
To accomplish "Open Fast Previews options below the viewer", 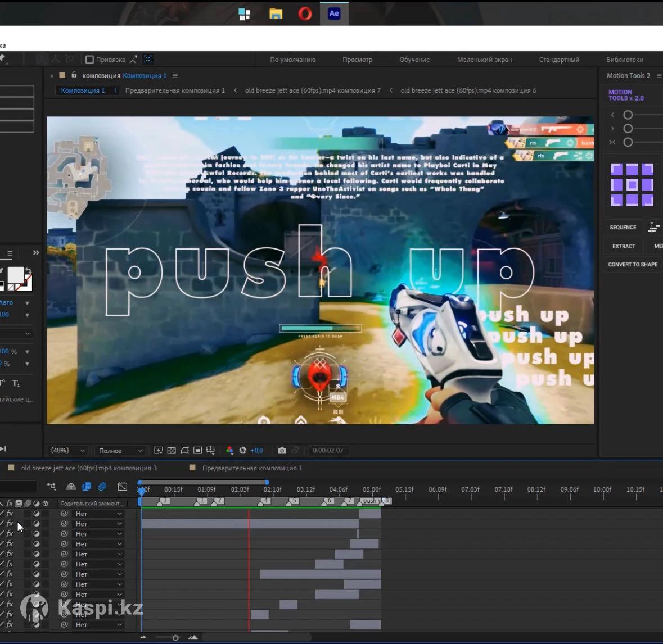I will point(158,451).
